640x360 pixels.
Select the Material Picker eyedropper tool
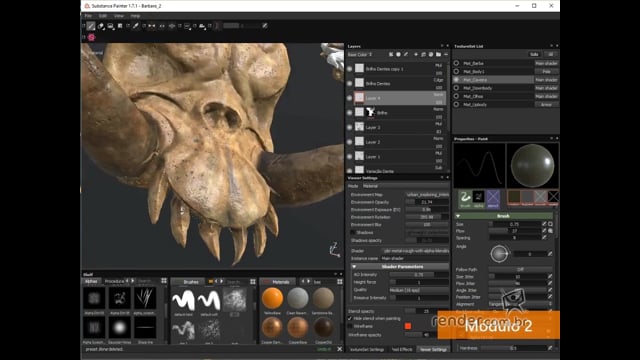pos(136,26)
